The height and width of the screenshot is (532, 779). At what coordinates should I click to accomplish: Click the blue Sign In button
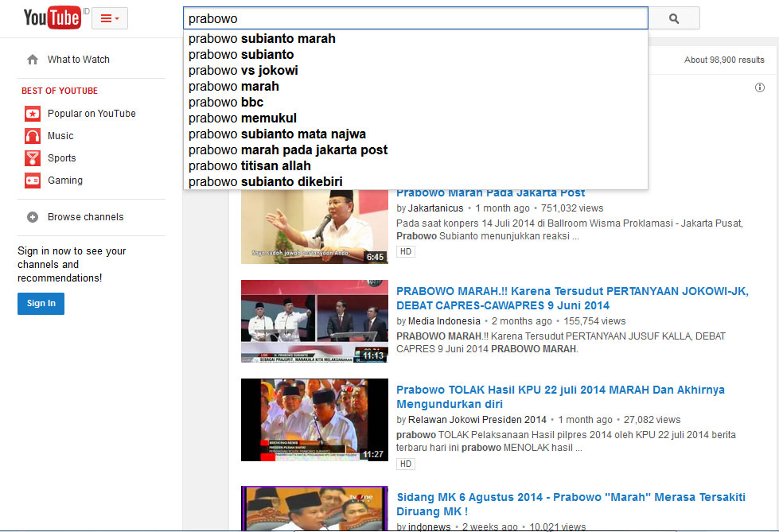pyautogui.click(x=41, y=304)
